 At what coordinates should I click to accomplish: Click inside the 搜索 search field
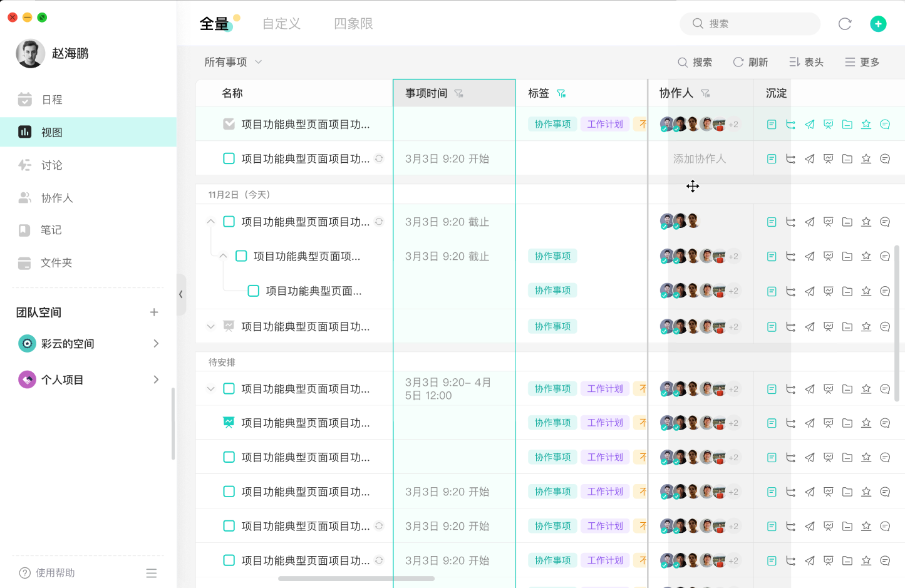(750, 24)
